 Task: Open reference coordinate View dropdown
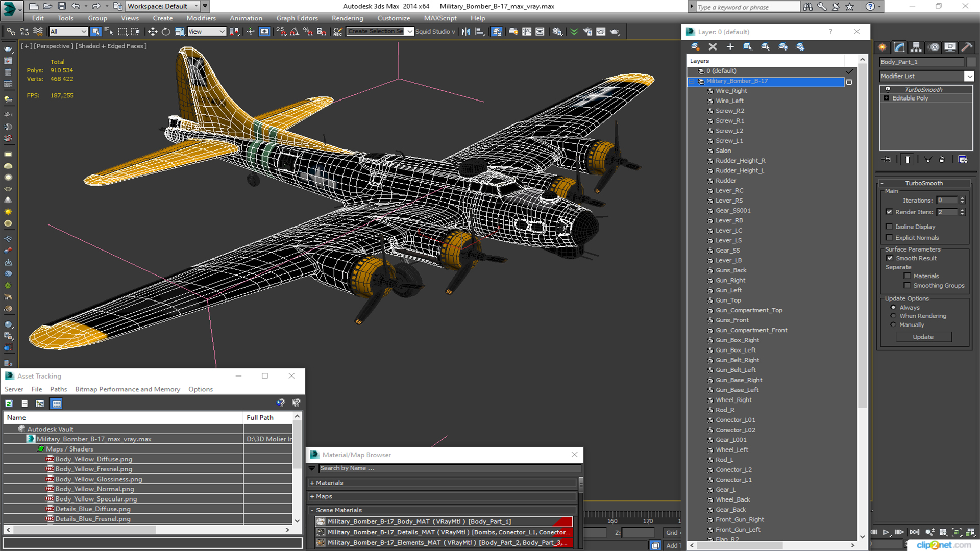tap(207, 32)
